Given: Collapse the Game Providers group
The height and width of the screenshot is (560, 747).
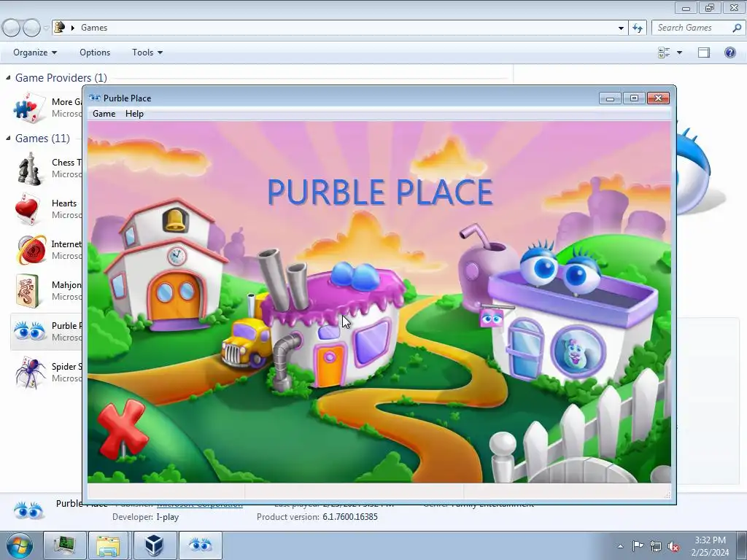Looking at the screenshot, I should tap(8, 77).
